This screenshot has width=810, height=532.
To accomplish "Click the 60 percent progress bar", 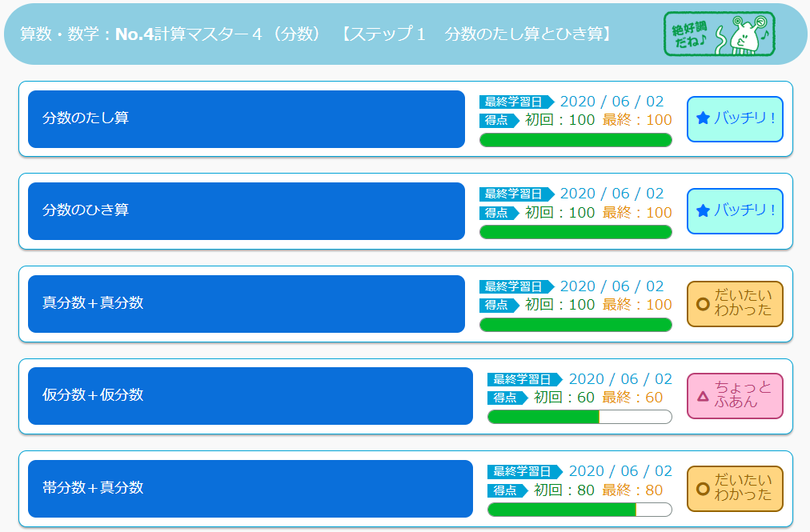I will (579, 417).
